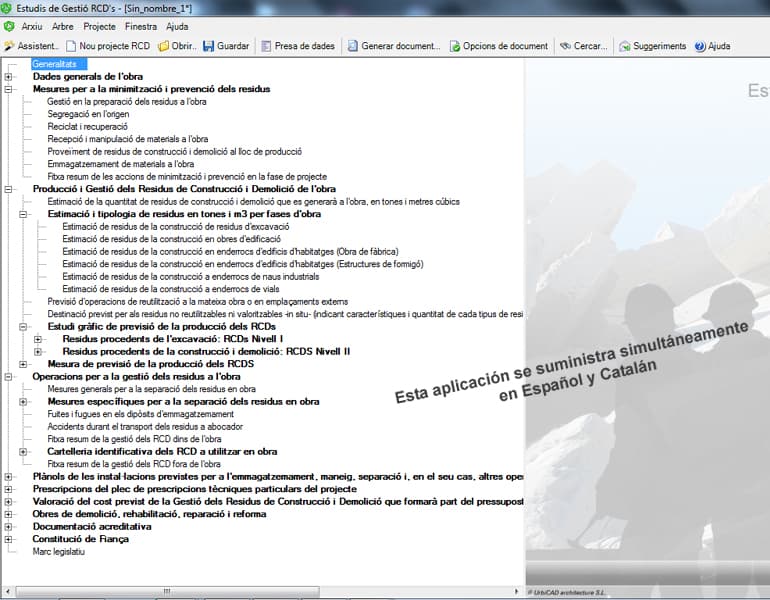Click the green shield icon in menu bar
Viewport: 770px width, 600px height.
pyautogui.click(x=8, y=27)
